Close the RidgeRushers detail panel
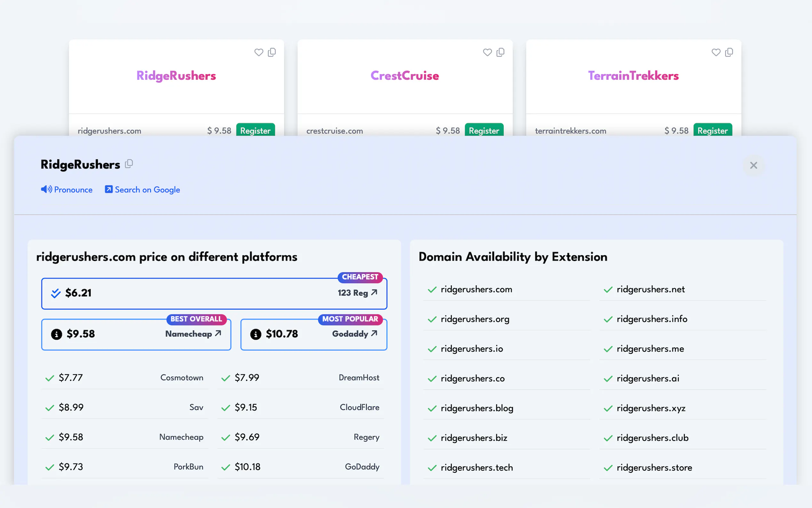Image resolution: width=812 pixels, height=508 pixels. click(x=753, y=165)
